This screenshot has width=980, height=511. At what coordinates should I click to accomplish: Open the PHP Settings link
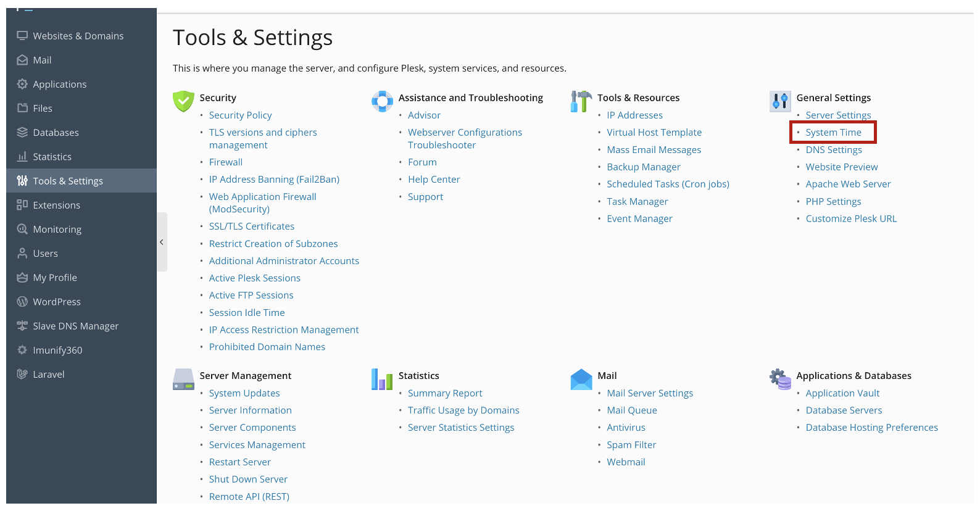pyautogui.click(x=833, y=201)
